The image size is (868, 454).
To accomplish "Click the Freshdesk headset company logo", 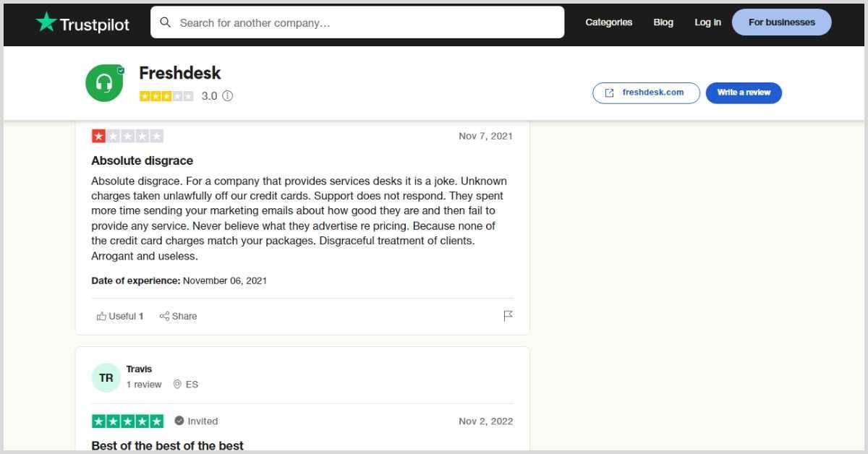I will click(x=104, y=82).
